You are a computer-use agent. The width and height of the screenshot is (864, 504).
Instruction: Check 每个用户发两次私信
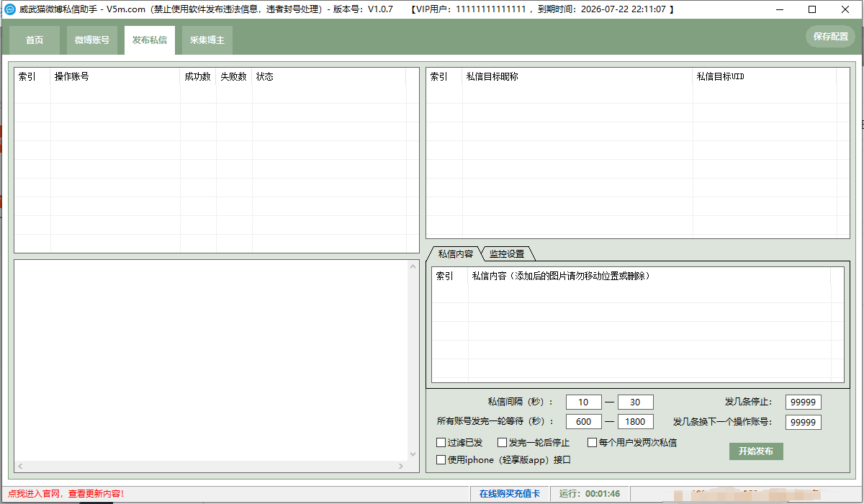(x=593, y=443)
